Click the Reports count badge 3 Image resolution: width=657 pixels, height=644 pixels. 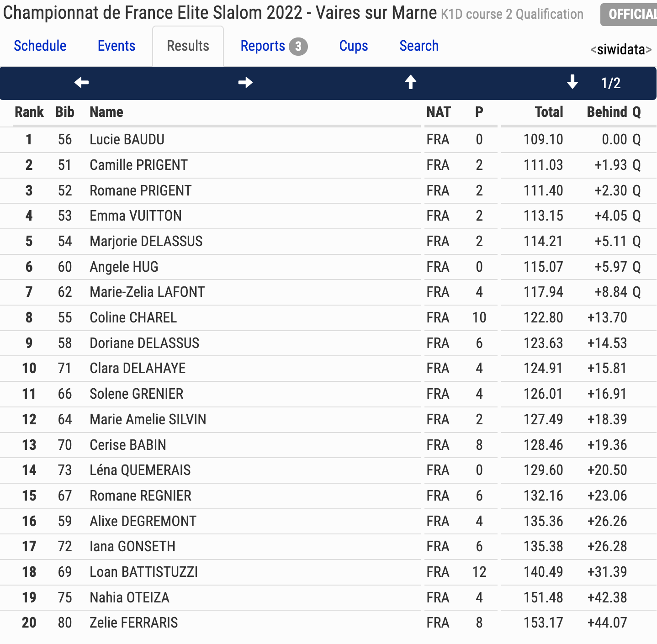point(298,46)
